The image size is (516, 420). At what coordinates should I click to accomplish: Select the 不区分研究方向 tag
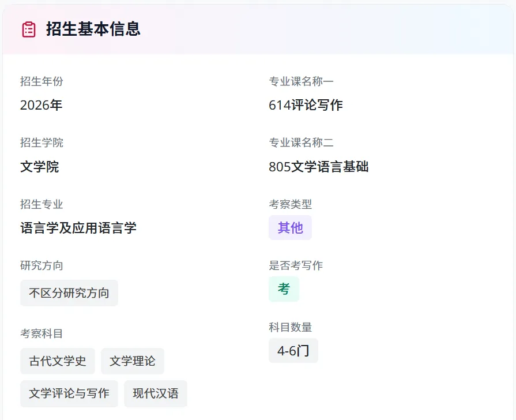(69, 293)
